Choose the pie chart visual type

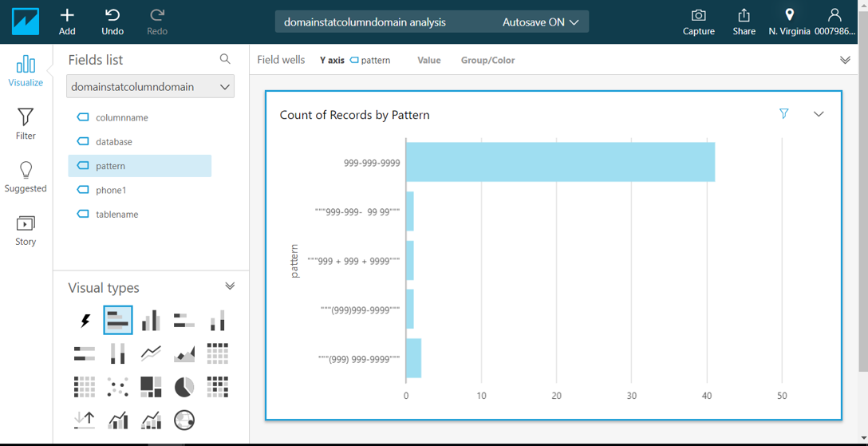184,387
